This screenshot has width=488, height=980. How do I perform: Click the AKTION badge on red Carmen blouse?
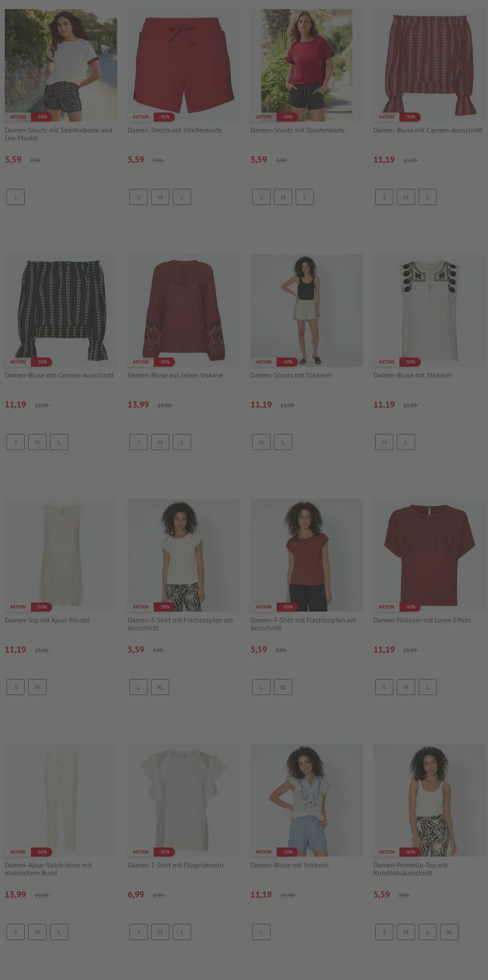[x=386, y=117]
